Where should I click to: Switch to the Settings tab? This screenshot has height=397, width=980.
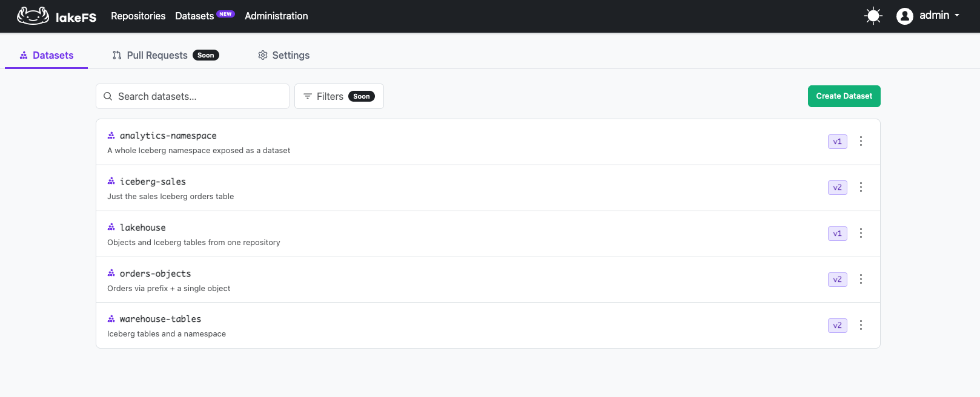(x=283, y=55)
